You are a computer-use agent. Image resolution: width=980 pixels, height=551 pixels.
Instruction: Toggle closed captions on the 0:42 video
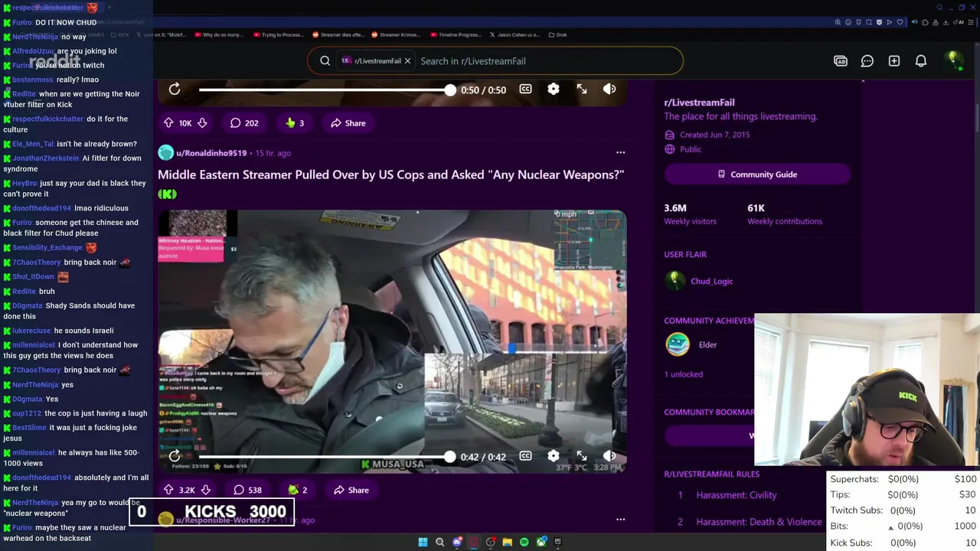click(525, 456)
